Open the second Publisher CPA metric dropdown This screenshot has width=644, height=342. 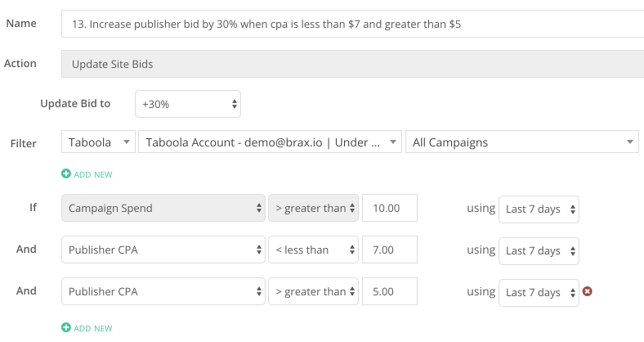163,291
